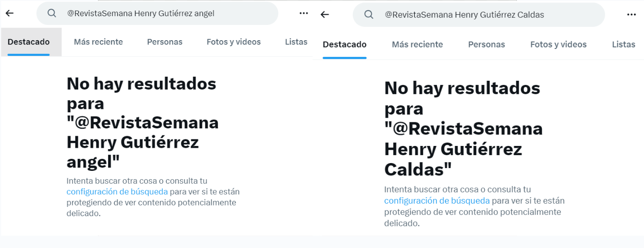Switch to Listas tab in left panel
The image size is (644, 248).
point(296,42)
